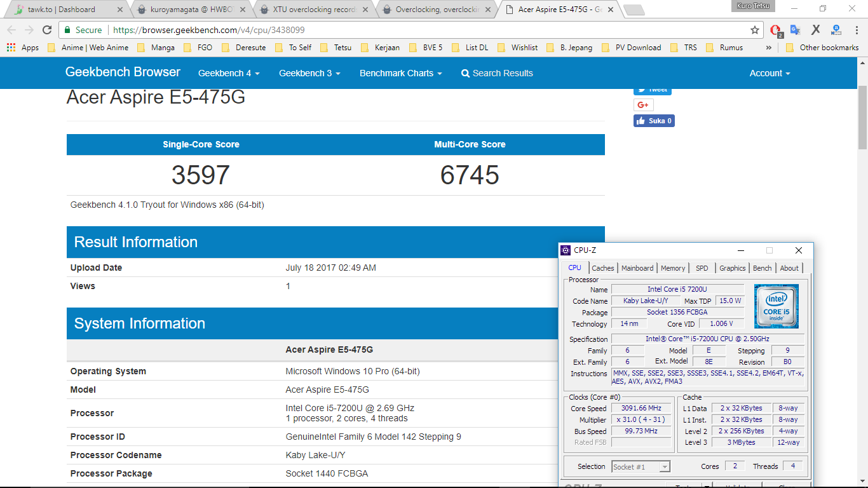
Task: Open Chrome's three-dot menu
Action: [x=856, y=30]
